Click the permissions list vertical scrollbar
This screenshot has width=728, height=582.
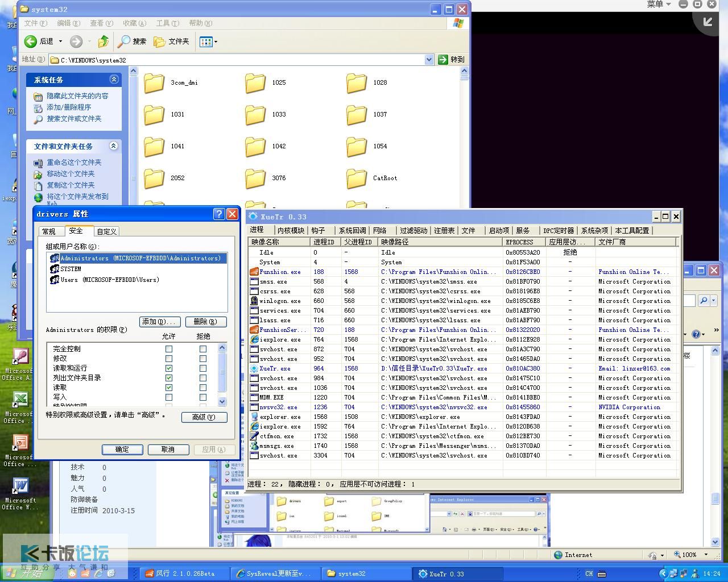pyautogui.click(x=222, y=375)
